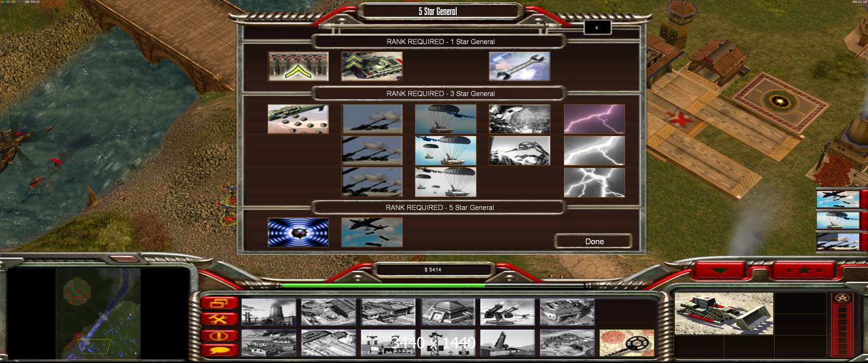The width and height of the screenshot is (868, 363).
Task: Choose the Carpet Bomb 5-star power
Action: point(372,232)
